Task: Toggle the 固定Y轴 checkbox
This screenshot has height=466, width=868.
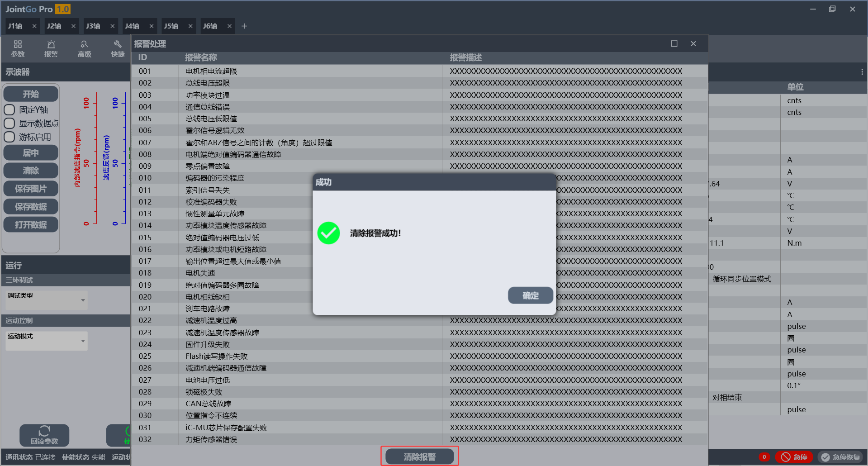Action: [x=9, y=110]
